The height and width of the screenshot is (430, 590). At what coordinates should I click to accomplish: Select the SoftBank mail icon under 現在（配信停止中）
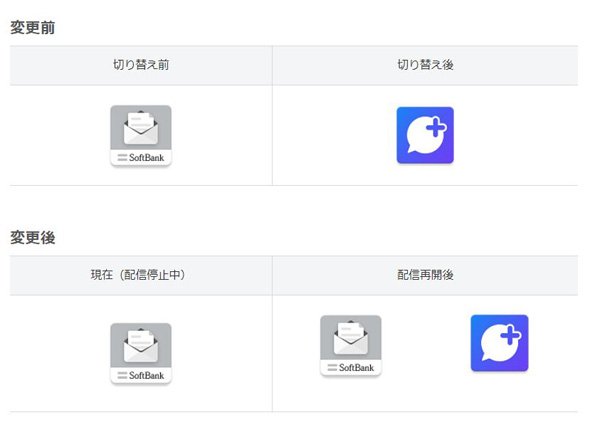tap(141, 353)
